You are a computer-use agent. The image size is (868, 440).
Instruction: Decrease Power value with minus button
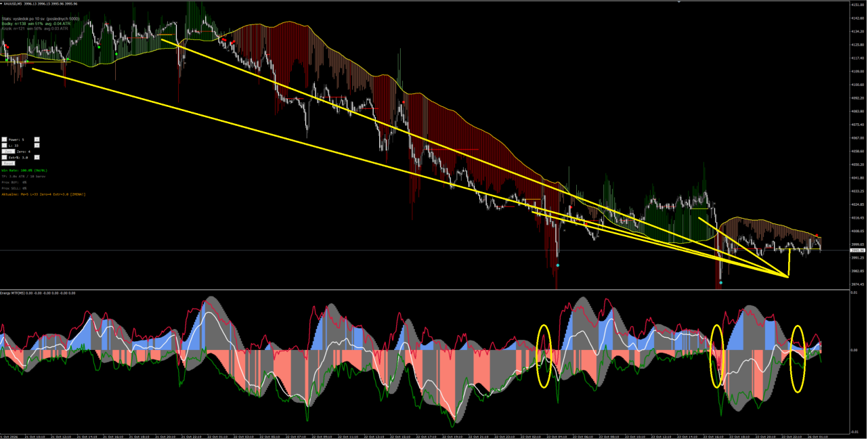(x=4, y=139)
